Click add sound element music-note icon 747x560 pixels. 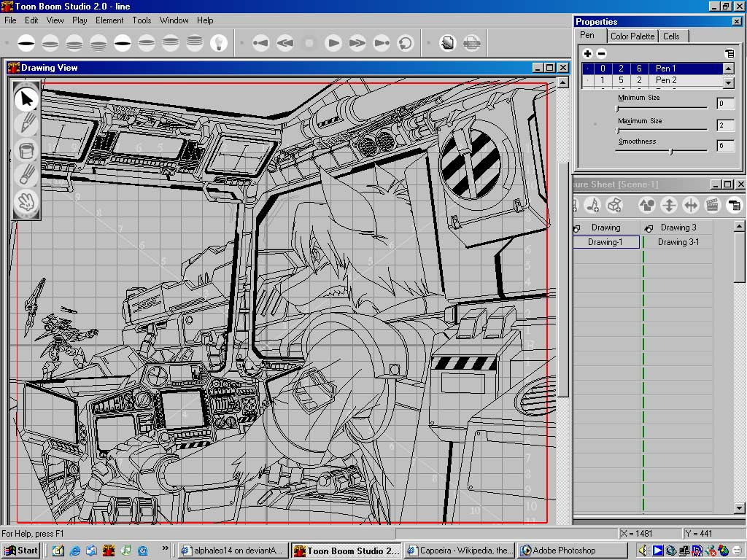coord(592,205)
